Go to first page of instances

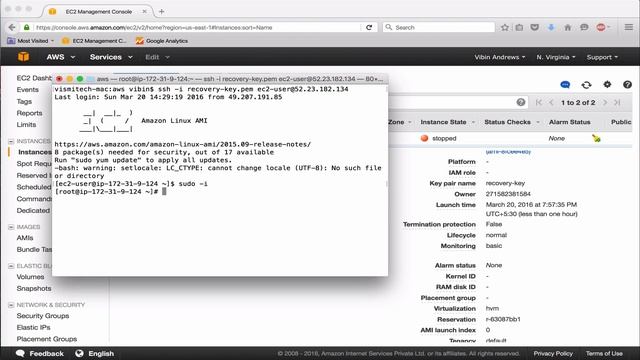(x=539, y=102)
